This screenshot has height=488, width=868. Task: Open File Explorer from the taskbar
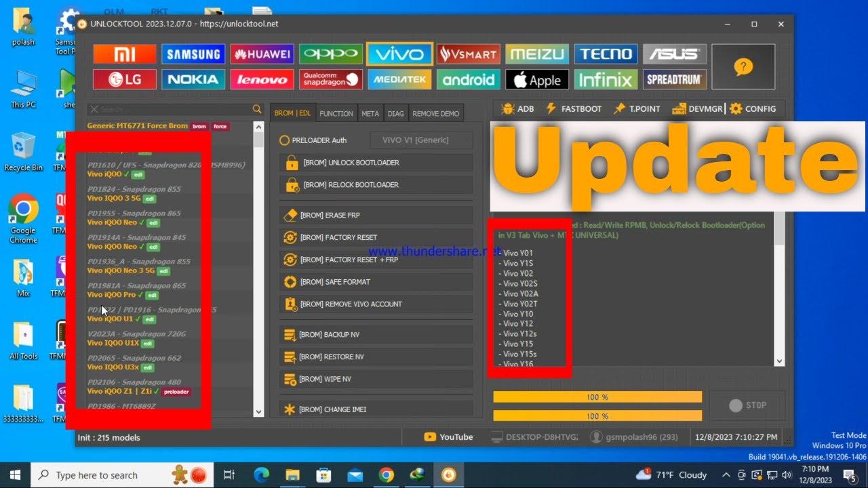tap(292, 474)
